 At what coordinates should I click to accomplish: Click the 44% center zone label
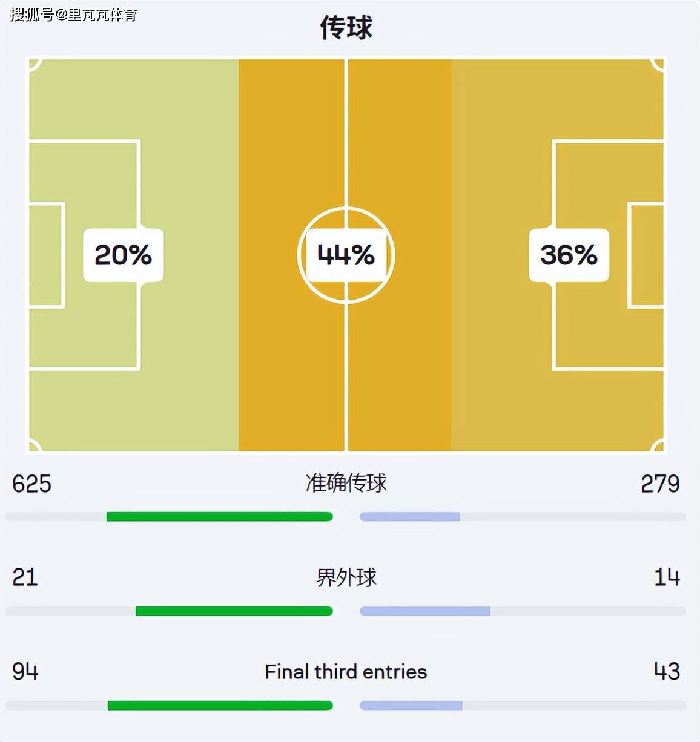click(346, 255)
